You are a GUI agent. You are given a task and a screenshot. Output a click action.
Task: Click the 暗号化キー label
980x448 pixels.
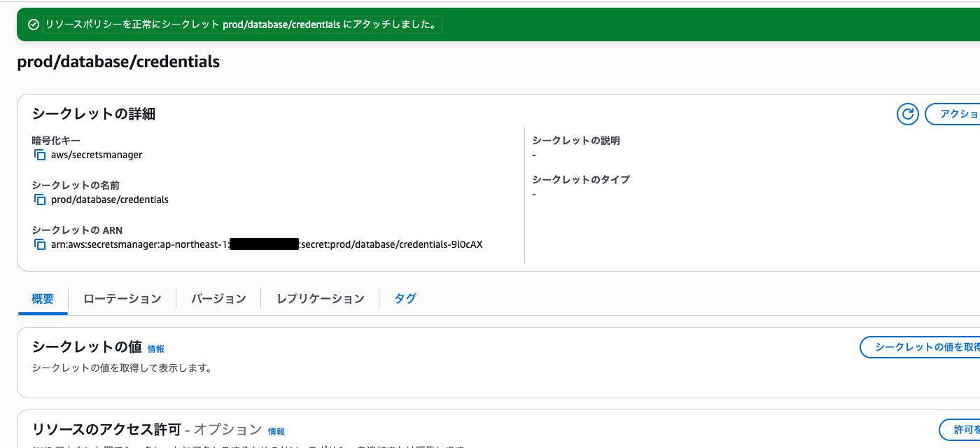(x=56, y=140)
